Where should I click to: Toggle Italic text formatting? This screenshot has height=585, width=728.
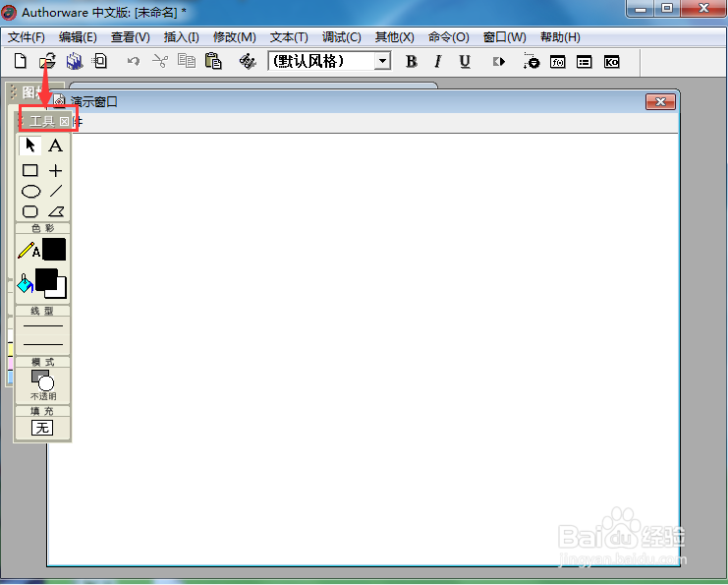click(437, 61)
